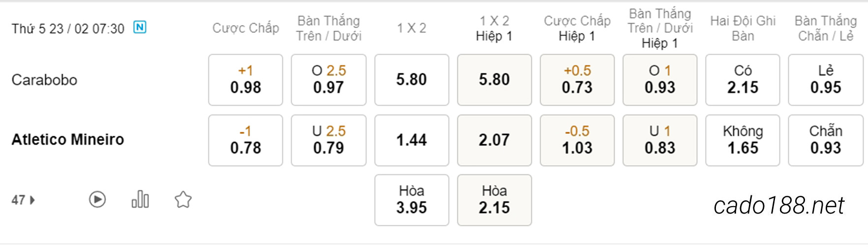
Task: Open the match statistics bar chart icon
Action: click(140, 199)
